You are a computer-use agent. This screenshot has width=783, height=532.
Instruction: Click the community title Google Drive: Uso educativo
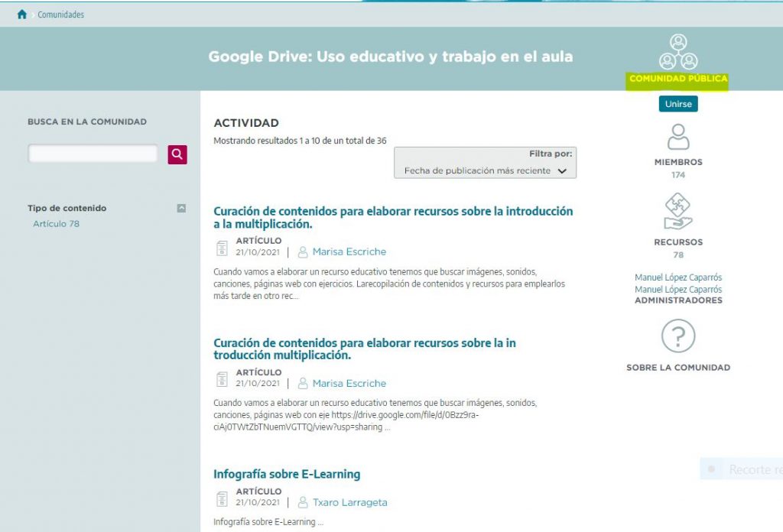click(391, 57)
